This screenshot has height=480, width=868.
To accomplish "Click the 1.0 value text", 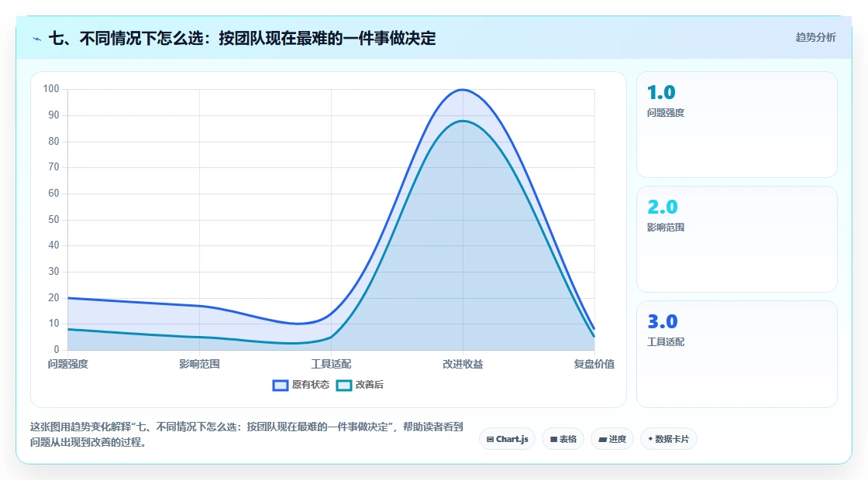I will click(662, 92).
